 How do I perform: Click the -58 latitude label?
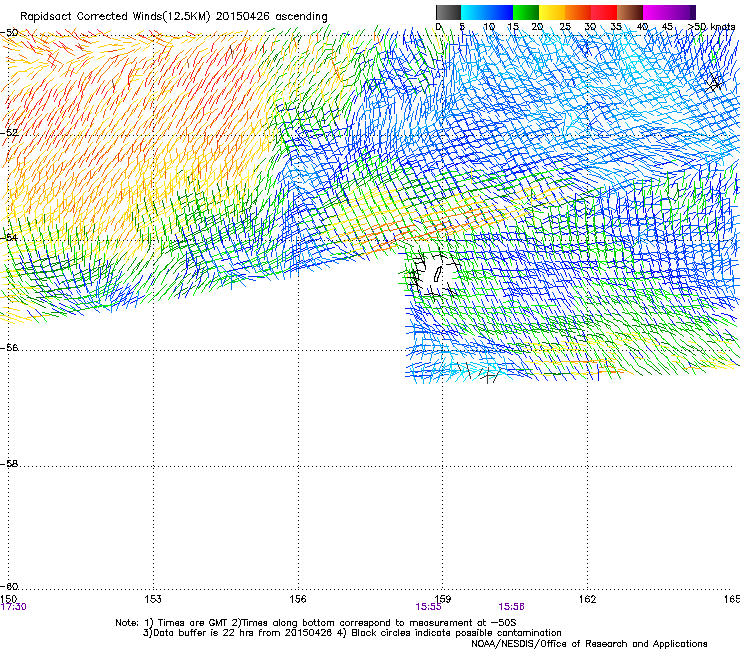point(9,464)
